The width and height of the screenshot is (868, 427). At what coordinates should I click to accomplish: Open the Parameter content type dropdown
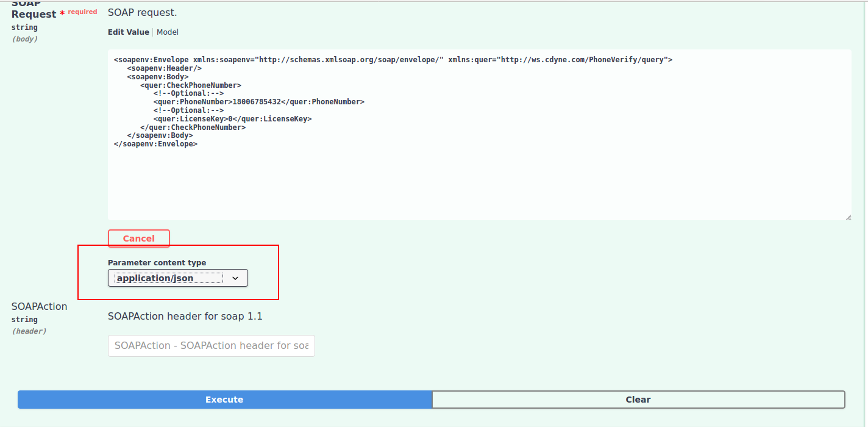[178, 278]
